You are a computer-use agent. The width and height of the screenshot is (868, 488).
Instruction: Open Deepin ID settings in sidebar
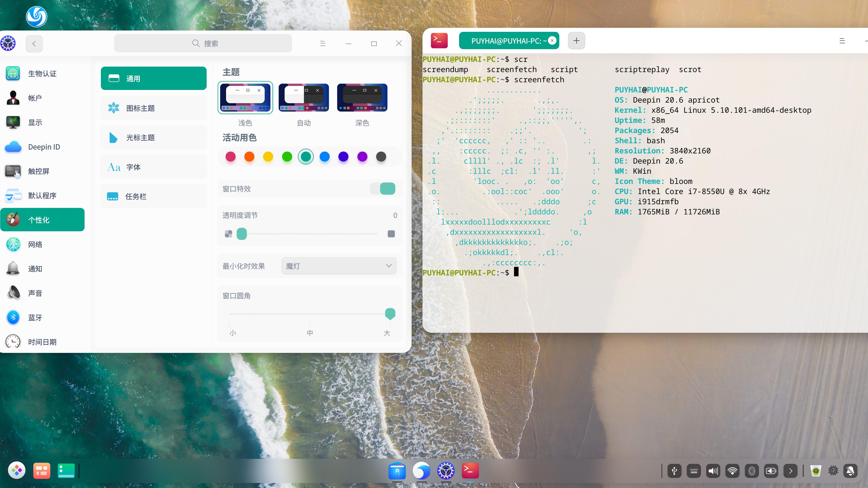(43, 147)
